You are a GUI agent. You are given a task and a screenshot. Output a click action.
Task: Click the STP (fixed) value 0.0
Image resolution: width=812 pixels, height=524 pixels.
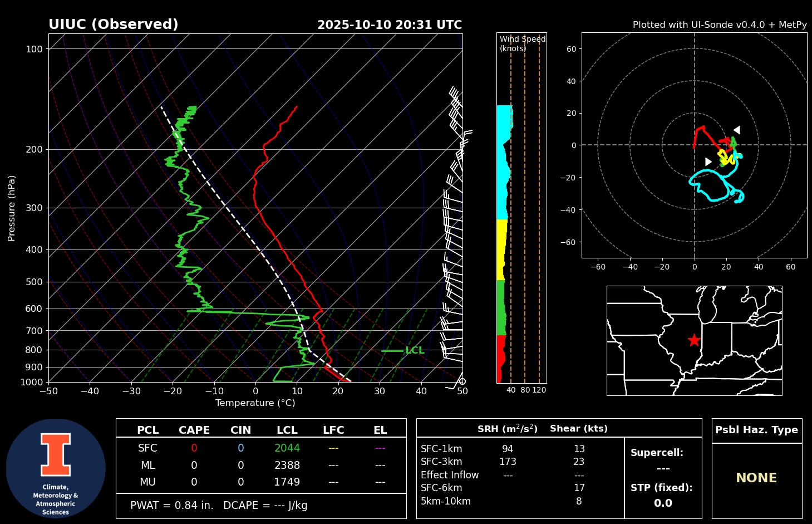point(663,503)
